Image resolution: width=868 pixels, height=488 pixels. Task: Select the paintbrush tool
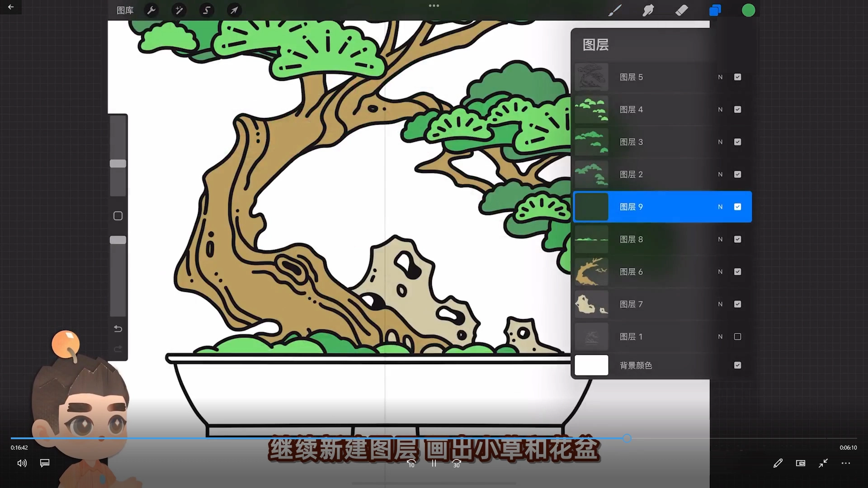tap(614, 10)
